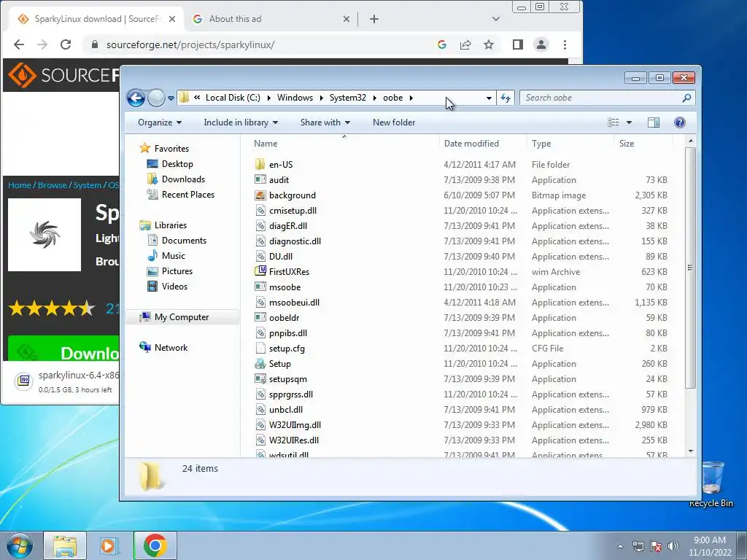Viewport: 747px width, 560px height.
Task: Sort by the Type column header
Action: click(541, 144)
